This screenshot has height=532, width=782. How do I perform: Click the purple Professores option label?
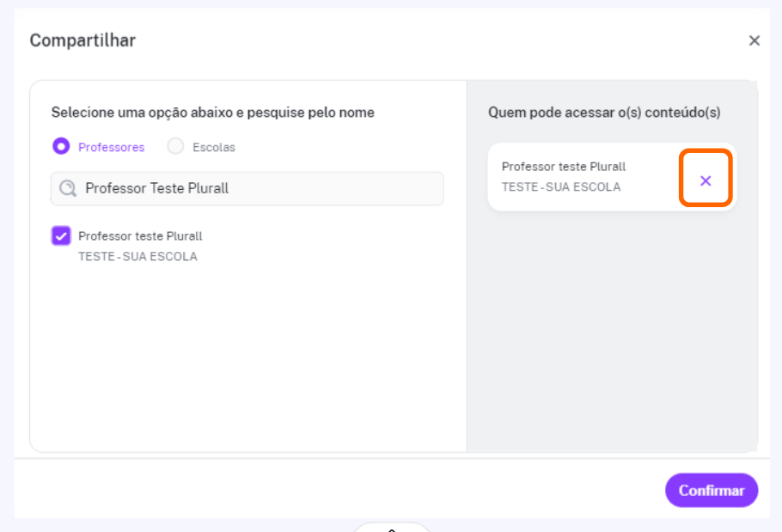pyautogui.click(x=111, y=148)
